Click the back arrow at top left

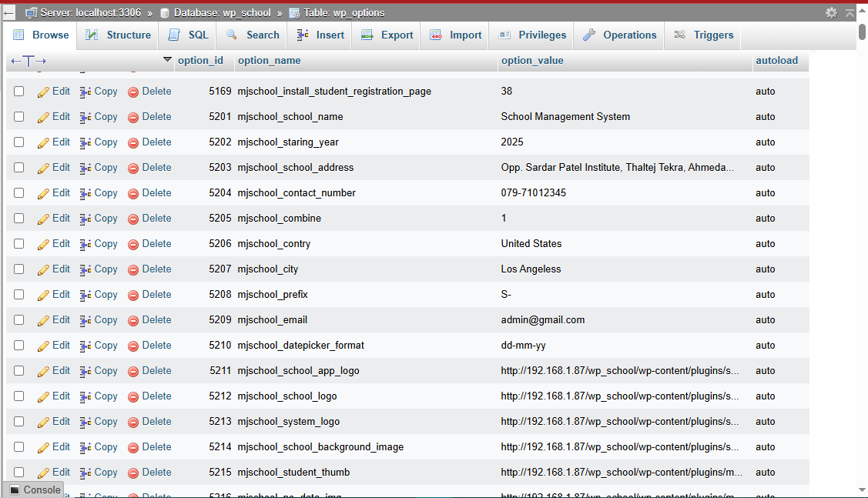coord(8,12)
